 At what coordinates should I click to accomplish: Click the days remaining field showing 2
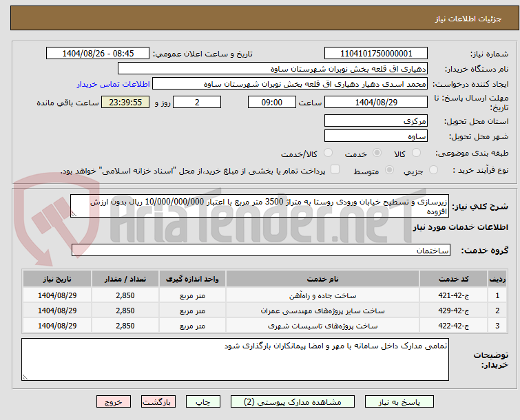pos(197,102)
